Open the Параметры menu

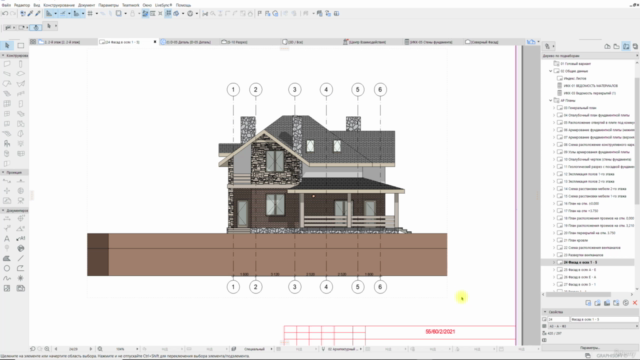pyautogui.click(x=109, y=5)
